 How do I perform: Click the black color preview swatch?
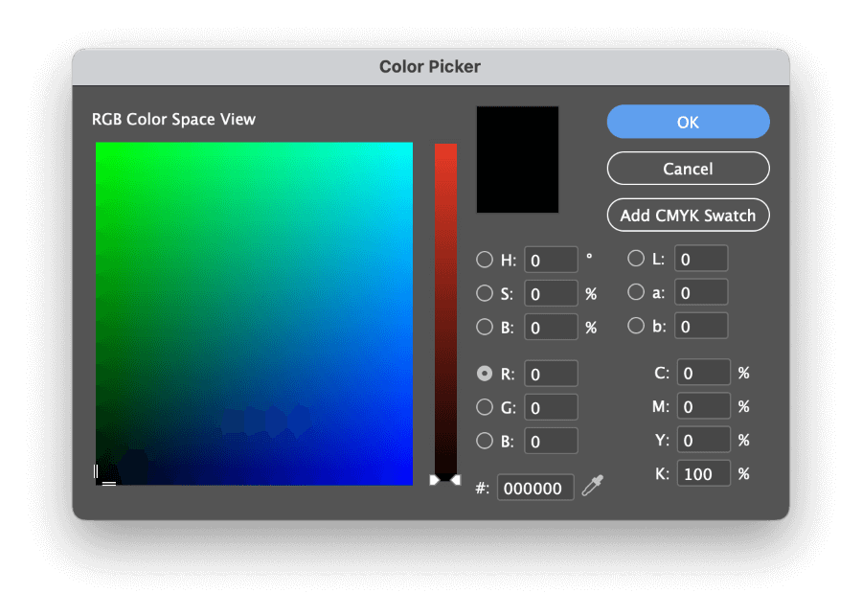(x=517, y=159)
